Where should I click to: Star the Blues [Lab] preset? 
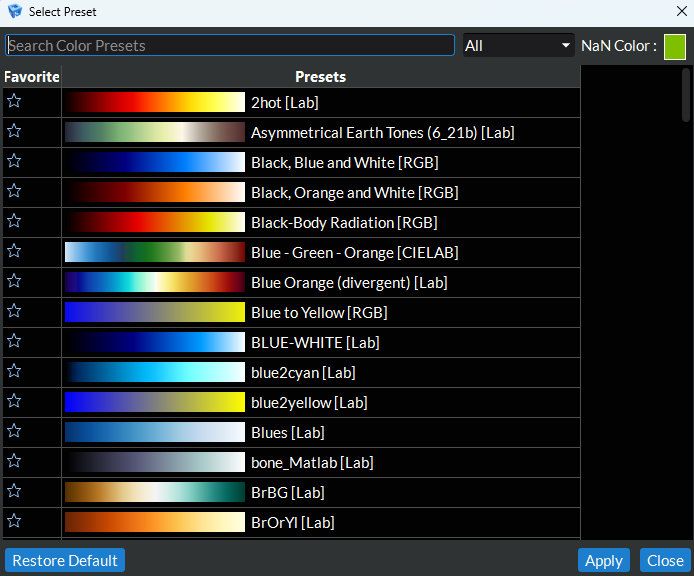click(x=14, y=431)
